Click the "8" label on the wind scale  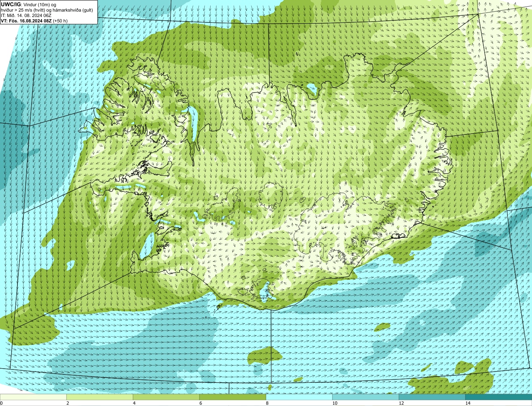267,403
